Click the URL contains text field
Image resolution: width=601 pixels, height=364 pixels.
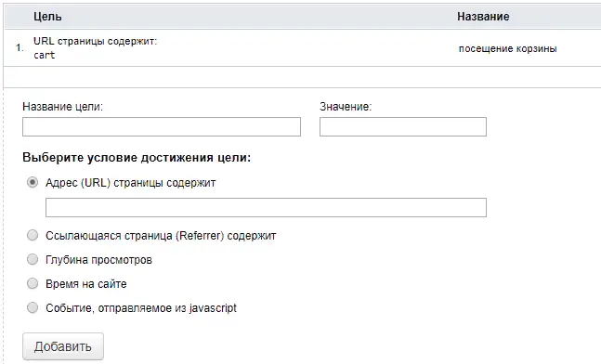coord(266,207)
